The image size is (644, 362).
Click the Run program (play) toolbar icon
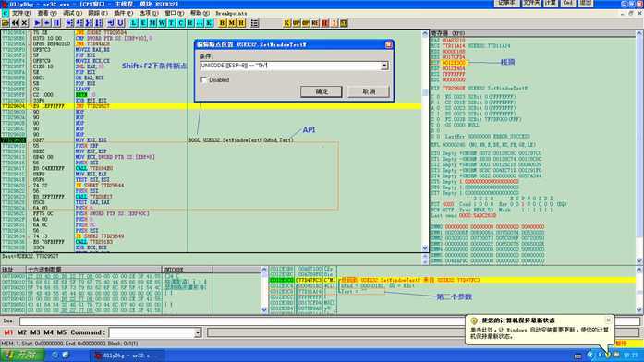(x=37, y=23)
